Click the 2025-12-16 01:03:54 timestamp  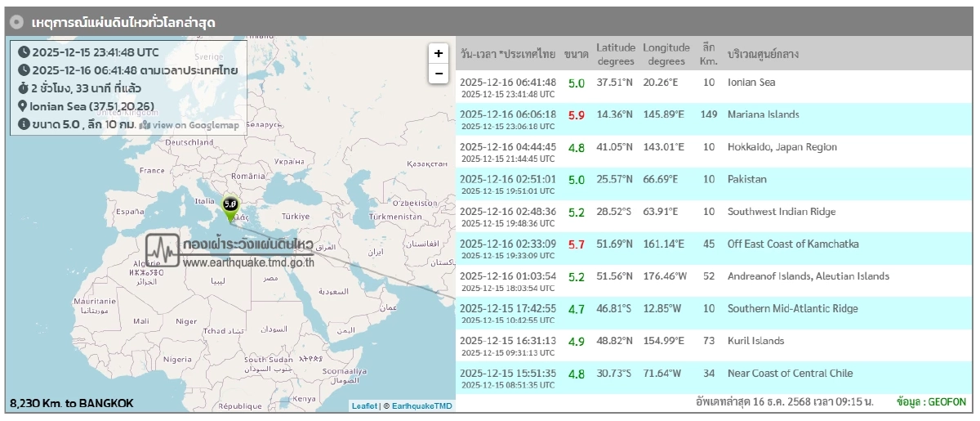(x=508, y=276)
